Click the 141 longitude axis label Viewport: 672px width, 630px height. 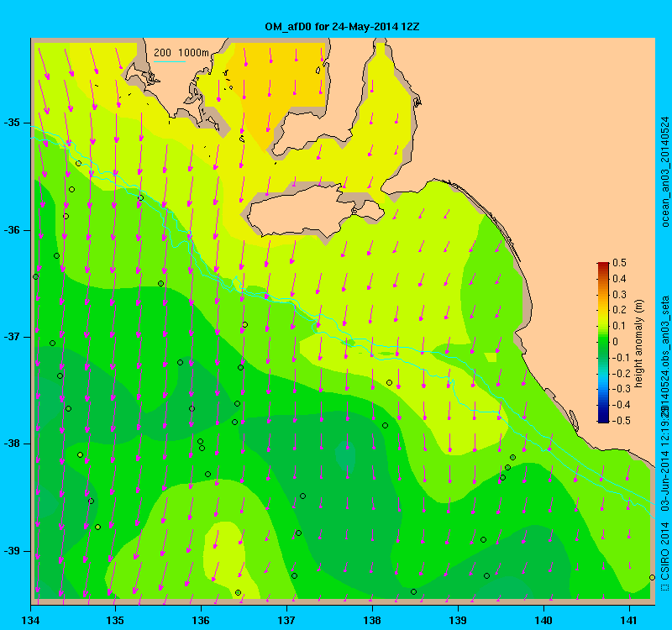coord(629,620)
